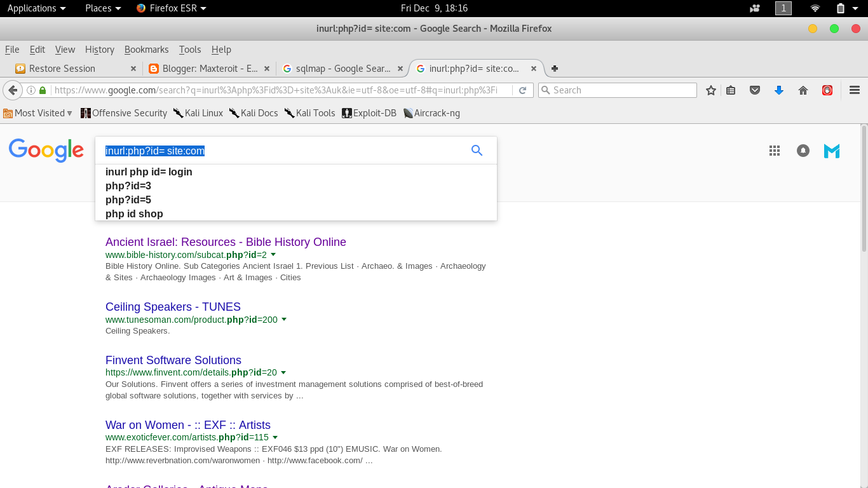Image resolution: width=868 pixels, height=488 pixels.
Task: Close the Restore Session tab
Action: [133, 69]
